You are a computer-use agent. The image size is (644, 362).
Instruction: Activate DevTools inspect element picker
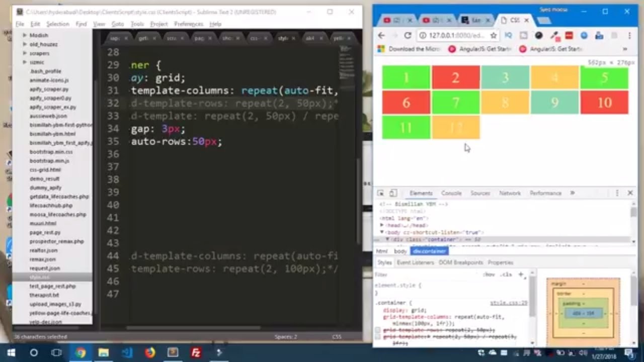(x=381, y=193)
